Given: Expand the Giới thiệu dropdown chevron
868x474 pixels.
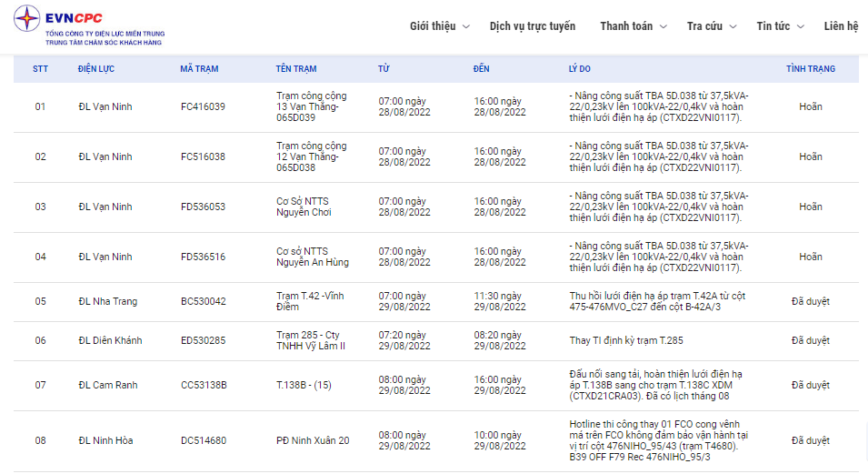Looking at the screenshot, I should (466, 26).
